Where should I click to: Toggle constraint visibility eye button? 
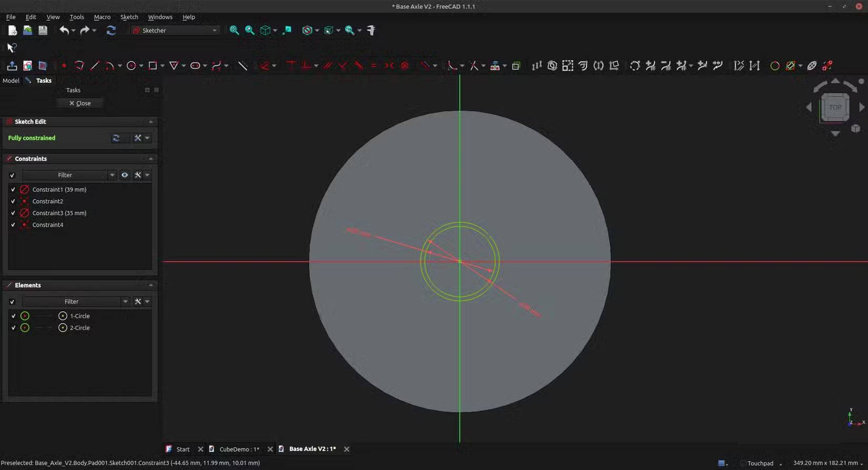pos(125,175)
